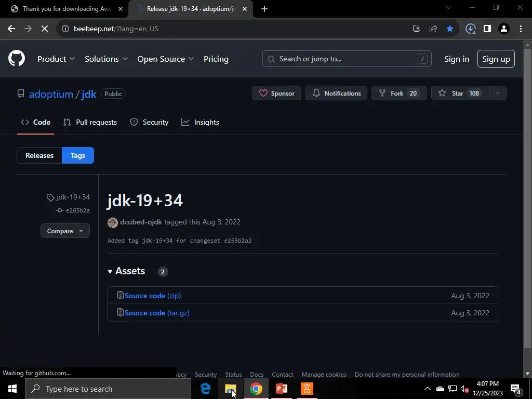
Task: Open the adoptium owner link
Action: 51,94
